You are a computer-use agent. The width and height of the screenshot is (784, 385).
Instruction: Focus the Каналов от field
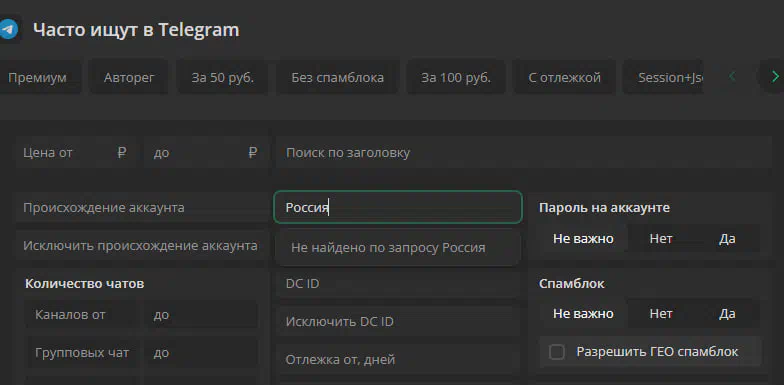pos(81,314)
